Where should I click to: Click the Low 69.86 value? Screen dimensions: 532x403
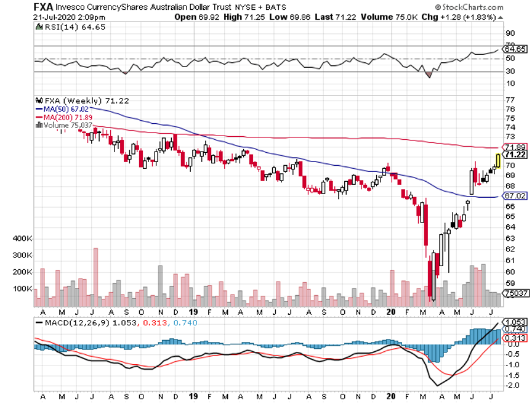click(290, 17)
